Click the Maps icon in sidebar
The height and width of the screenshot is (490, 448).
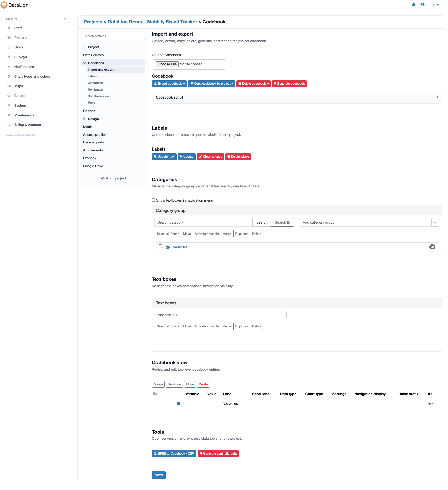[9, 86]
